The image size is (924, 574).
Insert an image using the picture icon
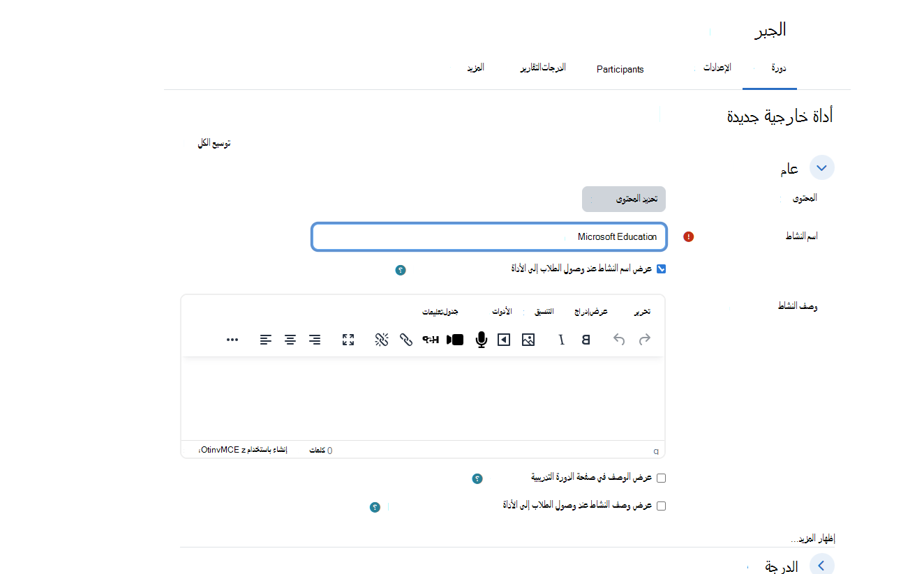click(x=528, y=340)
